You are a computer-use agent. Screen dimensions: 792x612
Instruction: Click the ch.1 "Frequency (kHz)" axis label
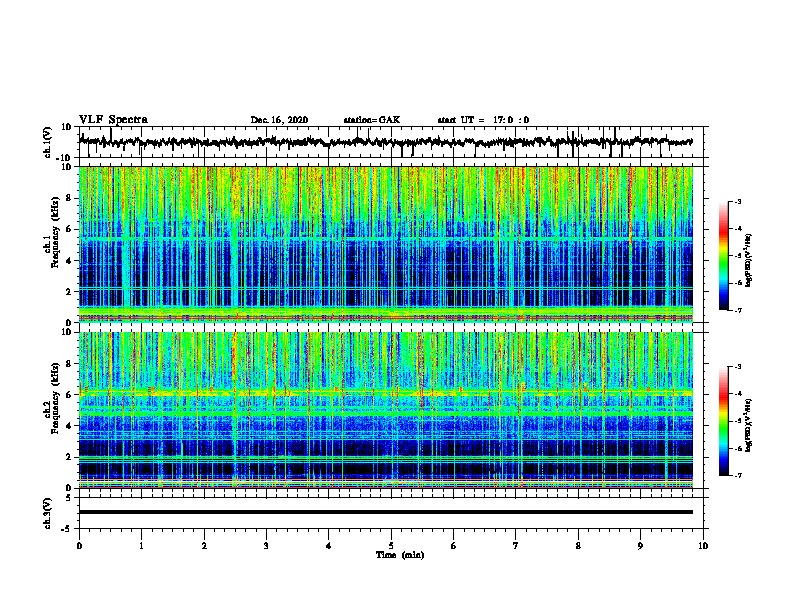pos(55,233)
